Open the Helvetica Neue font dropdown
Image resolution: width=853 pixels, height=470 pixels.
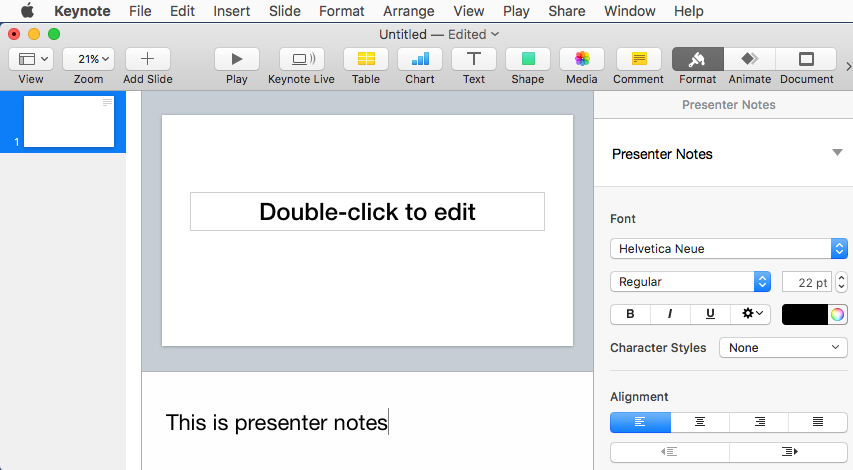pyautogui.click(x=728, y=249)
